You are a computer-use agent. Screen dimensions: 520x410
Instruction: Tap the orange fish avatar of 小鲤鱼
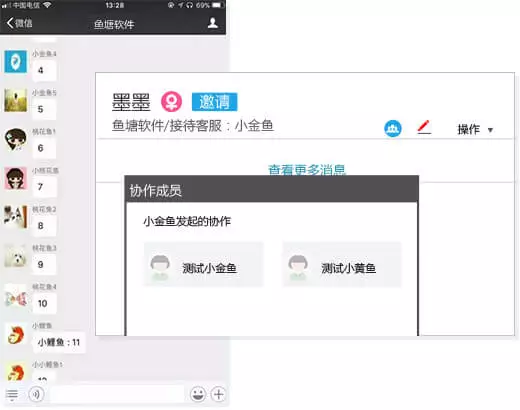[x=16, y=334]
